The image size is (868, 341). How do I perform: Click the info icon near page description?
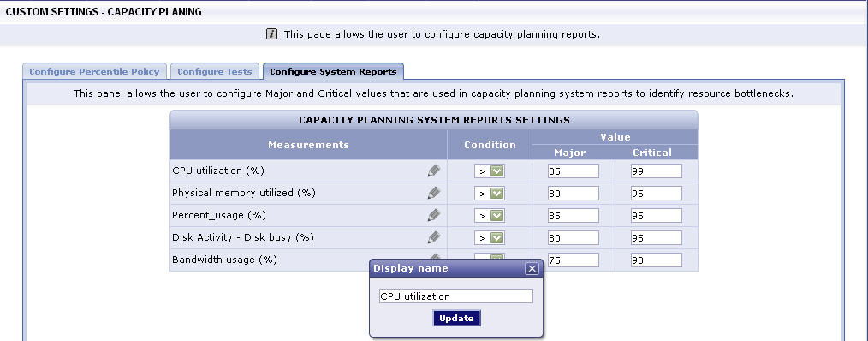click(271, 34)
